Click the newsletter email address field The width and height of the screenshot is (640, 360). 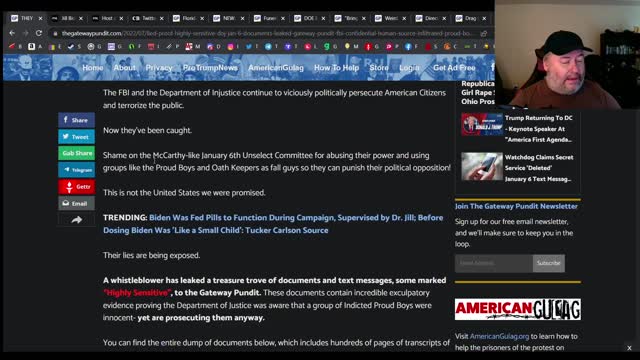coord(494,263)
